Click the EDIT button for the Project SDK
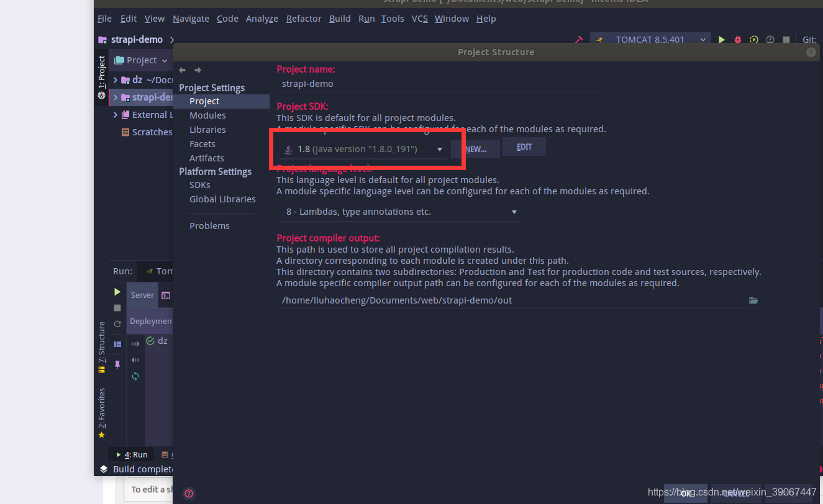 click(524, 146)
